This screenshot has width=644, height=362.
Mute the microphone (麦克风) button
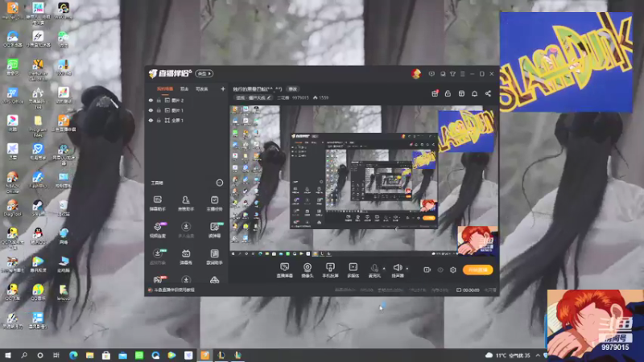point(374,270)
